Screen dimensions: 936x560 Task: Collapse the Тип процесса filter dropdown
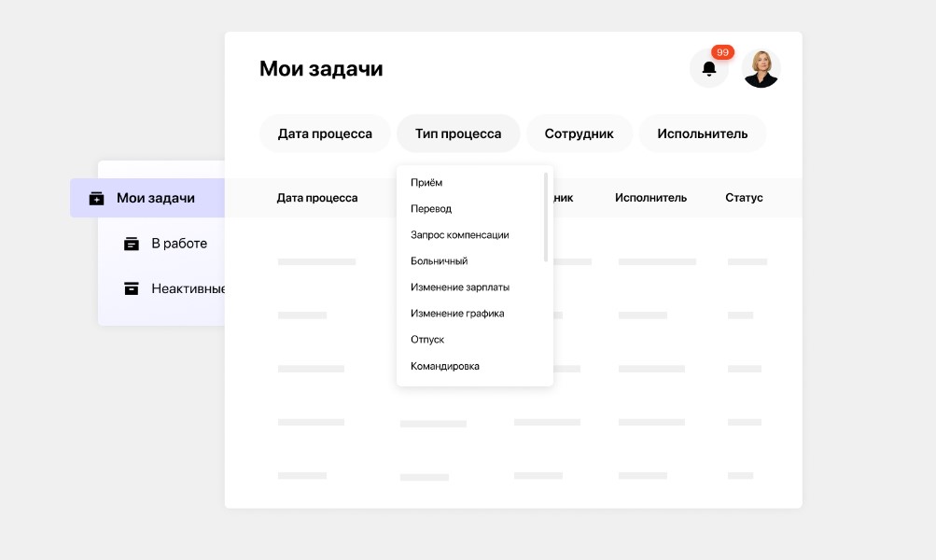point(458,133)
